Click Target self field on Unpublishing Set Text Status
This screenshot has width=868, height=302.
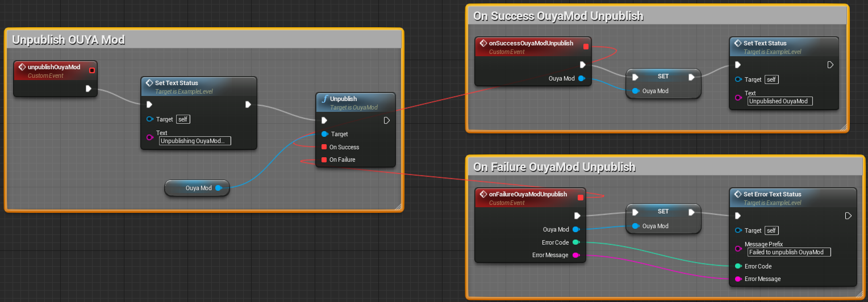(x=183, y=119)
